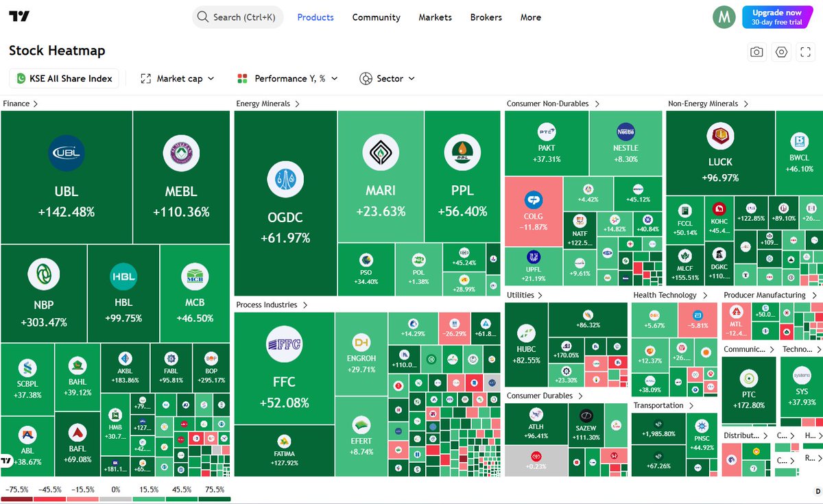This screenshot has height=504, width=823.
Task: Click the COLG logo tile
Action: pos(533,200)
